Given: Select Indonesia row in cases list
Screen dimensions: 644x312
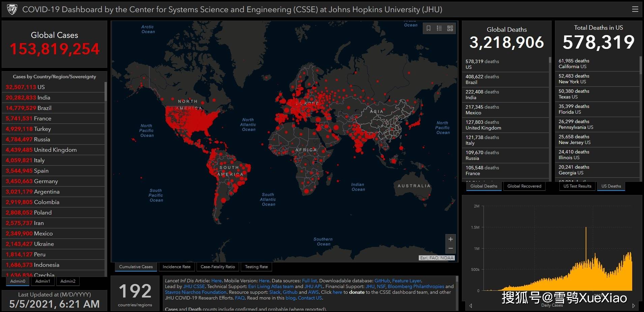Looking at the screenshot, I should [x=53, y=265].
